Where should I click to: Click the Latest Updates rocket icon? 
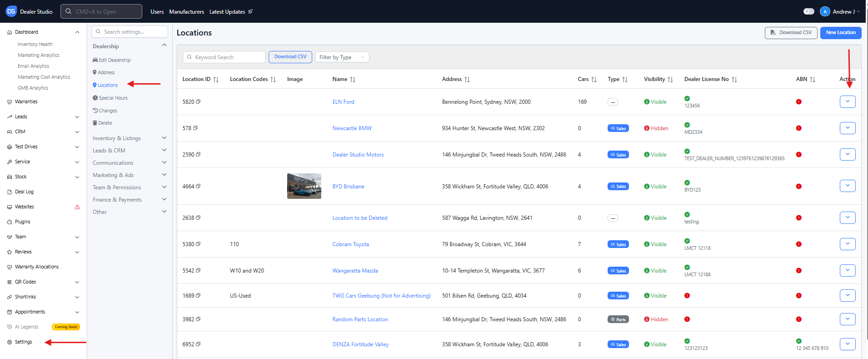pos(250,12)
